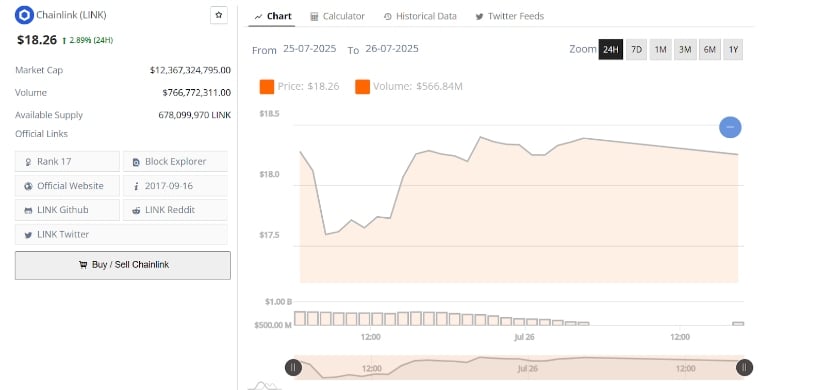Edit the To date field
This screenshot has width=825, height=390.
pos(392,49)
